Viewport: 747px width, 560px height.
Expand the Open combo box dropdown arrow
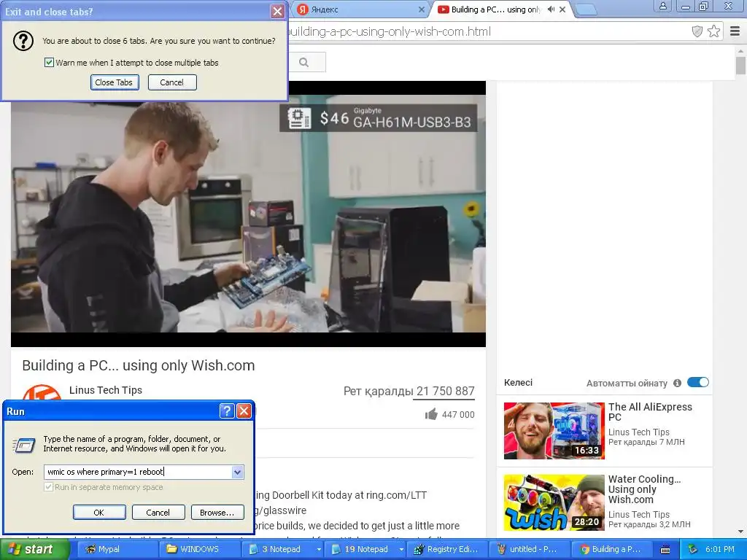237,472
